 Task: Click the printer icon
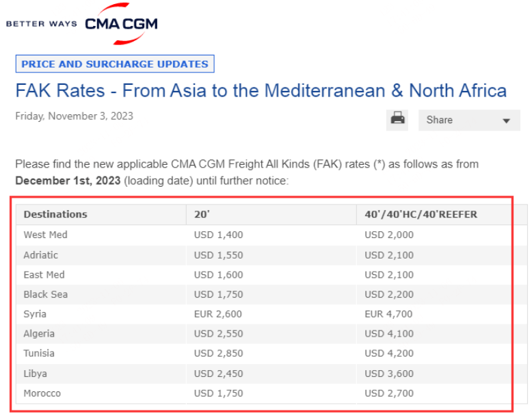pyautogui.click(x=397, y=120)
